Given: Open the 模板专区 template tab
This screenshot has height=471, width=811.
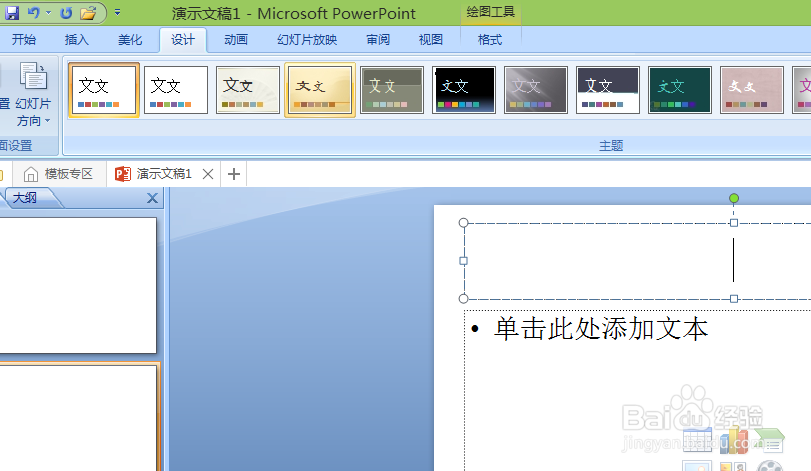Looking at the screenshot, I should tap(58, 174).
